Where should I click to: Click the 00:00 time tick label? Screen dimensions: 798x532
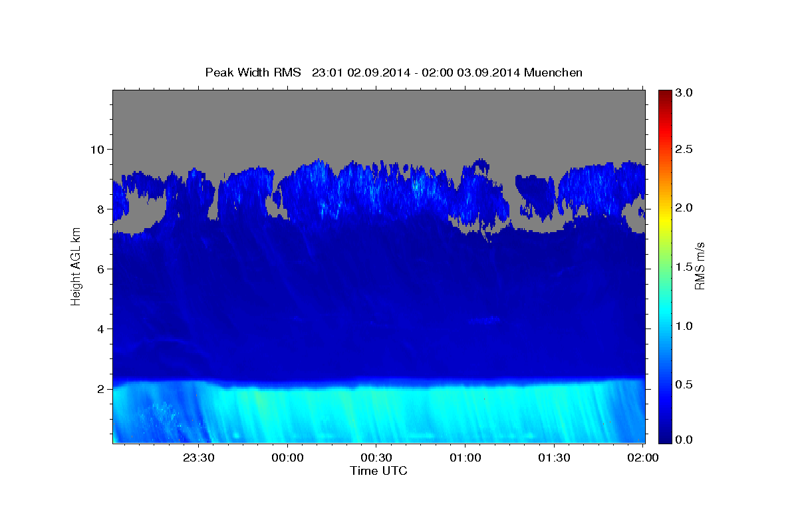[288, 458]
